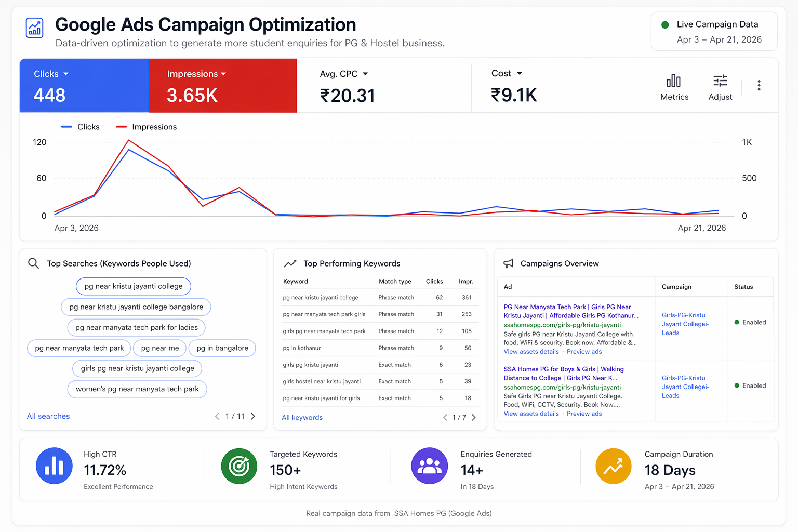The height and width of the screenshot is (532, 798).
Task: Click the megaphone icon in Campaigns Overview
Action: (x=508, y=263)
